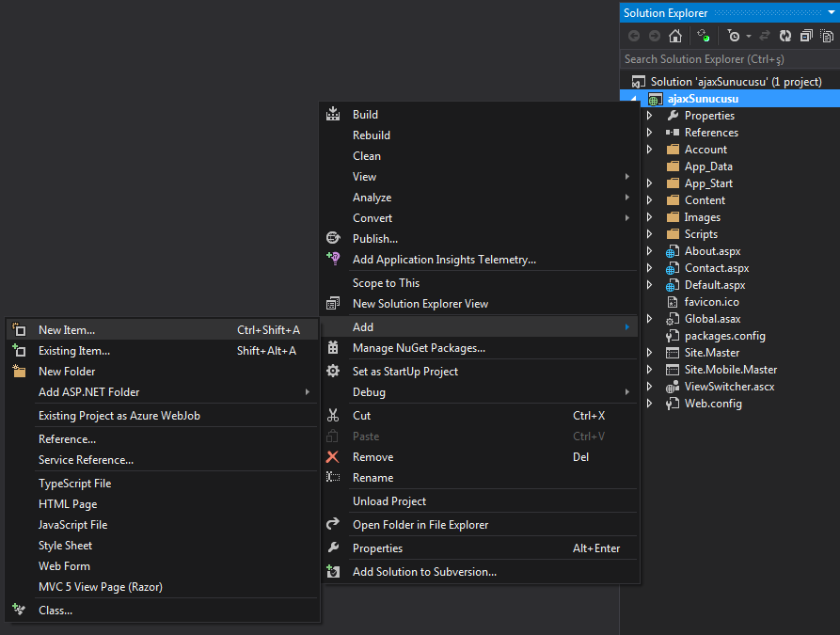Click the Home icon in Solution Explorer toolbar
Screen dimensions: 840x635
(x=675, y=36)
